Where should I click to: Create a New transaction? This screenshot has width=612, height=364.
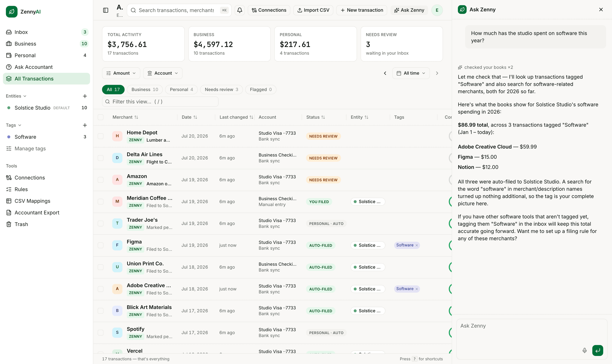[x=362, y=10]
